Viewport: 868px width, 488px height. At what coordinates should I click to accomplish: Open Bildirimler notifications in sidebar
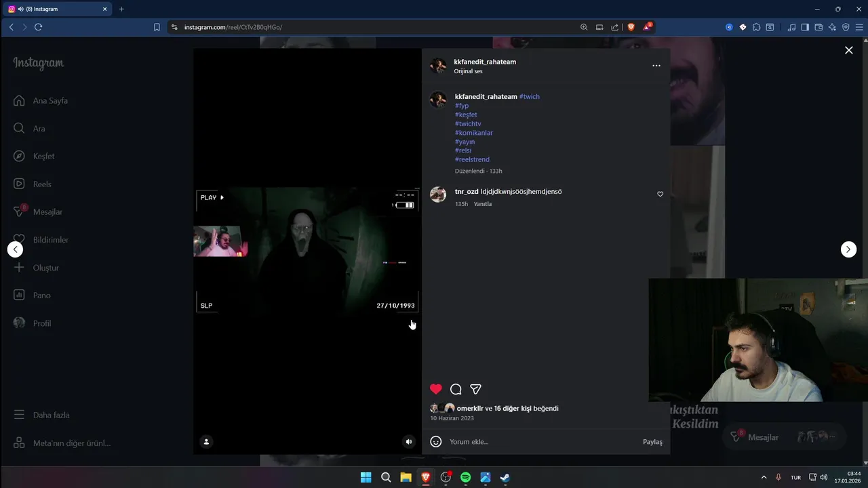point(41,240)
